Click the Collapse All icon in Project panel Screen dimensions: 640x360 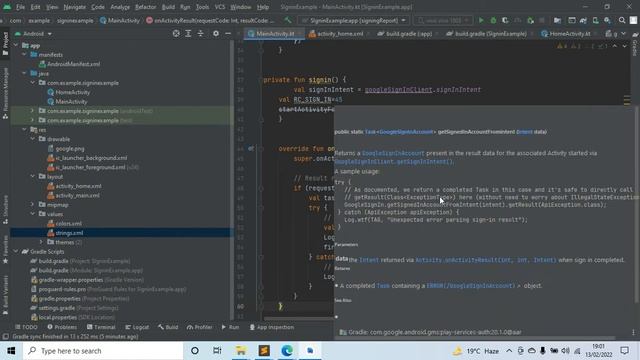tap(200, 33)
